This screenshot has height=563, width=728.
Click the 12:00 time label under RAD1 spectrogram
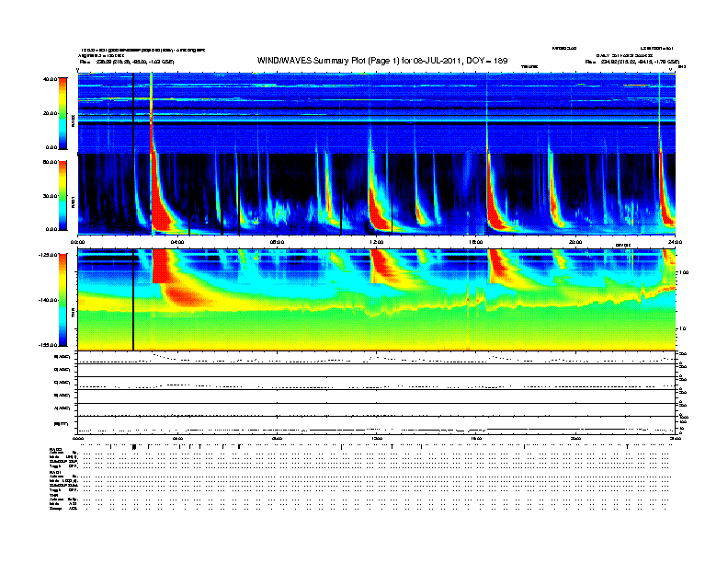377,242
